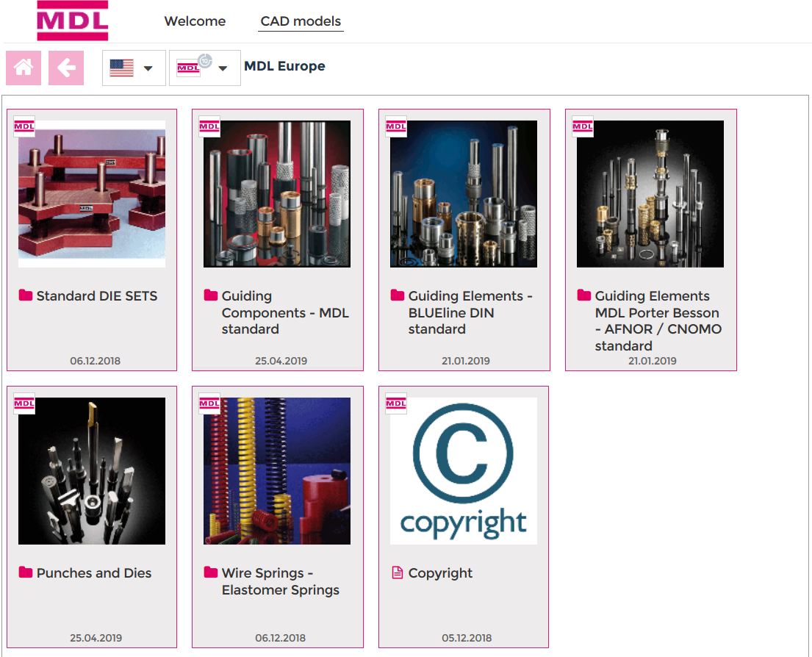Open Standard DIE SETS folder link
The height and width of the screenshot is (657, 812).
[97, 295]
